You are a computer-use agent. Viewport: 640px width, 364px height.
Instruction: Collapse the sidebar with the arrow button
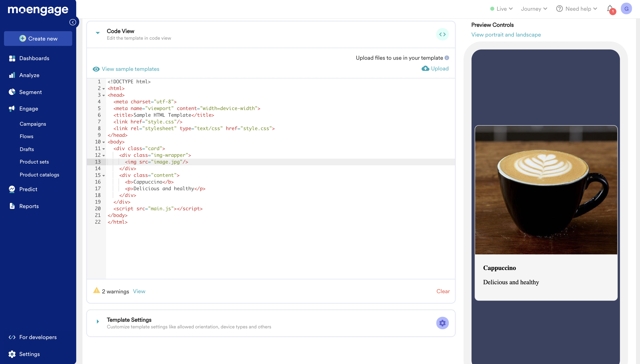pos(73,22)
